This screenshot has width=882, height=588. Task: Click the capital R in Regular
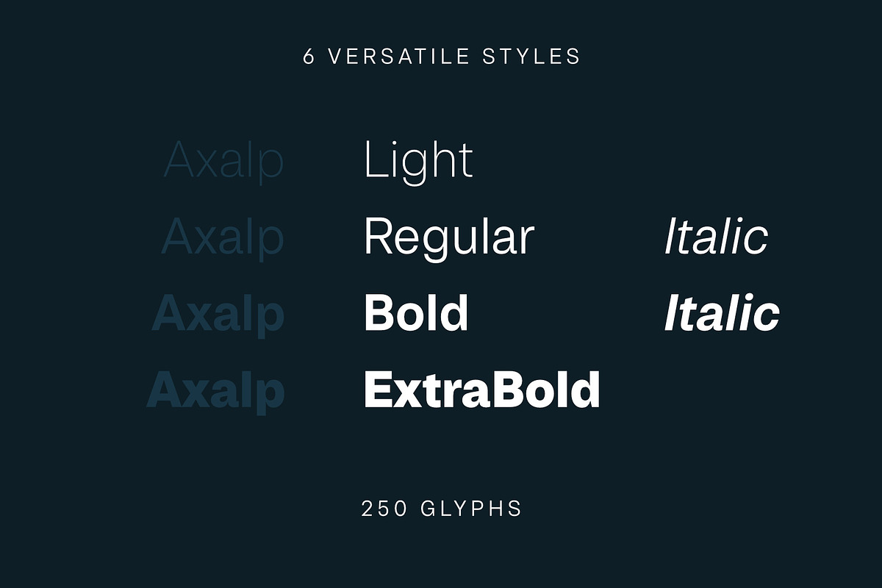point(379,237)
